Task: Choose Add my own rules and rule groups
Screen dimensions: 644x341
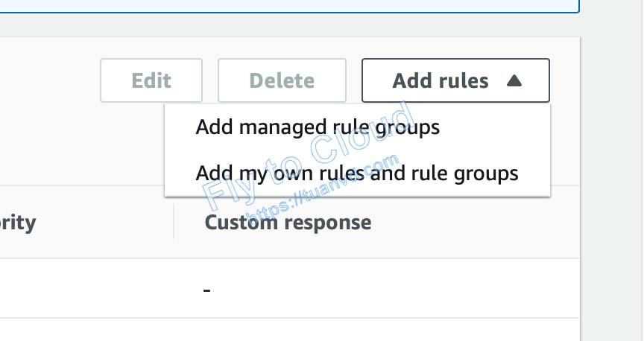Action: point(356,173)
